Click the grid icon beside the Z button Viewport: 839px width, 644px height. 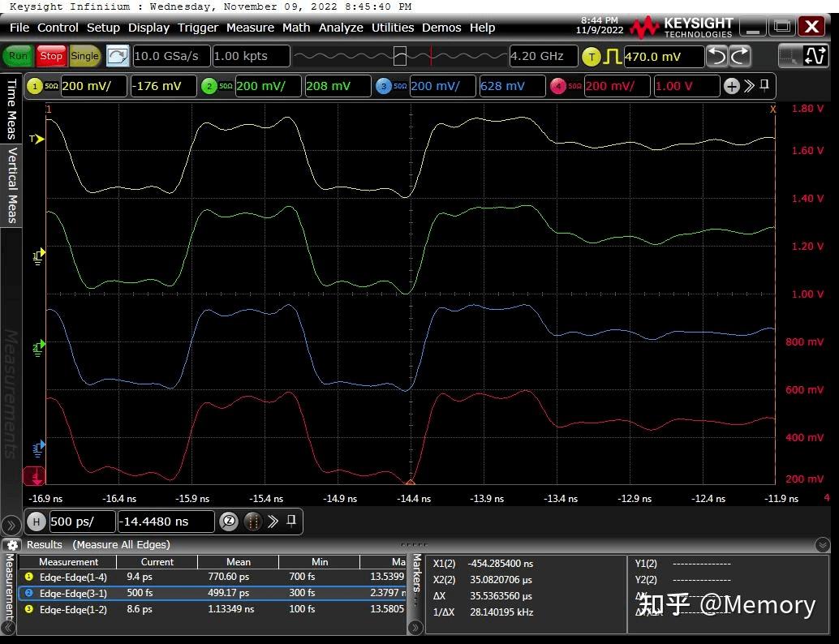253,522
